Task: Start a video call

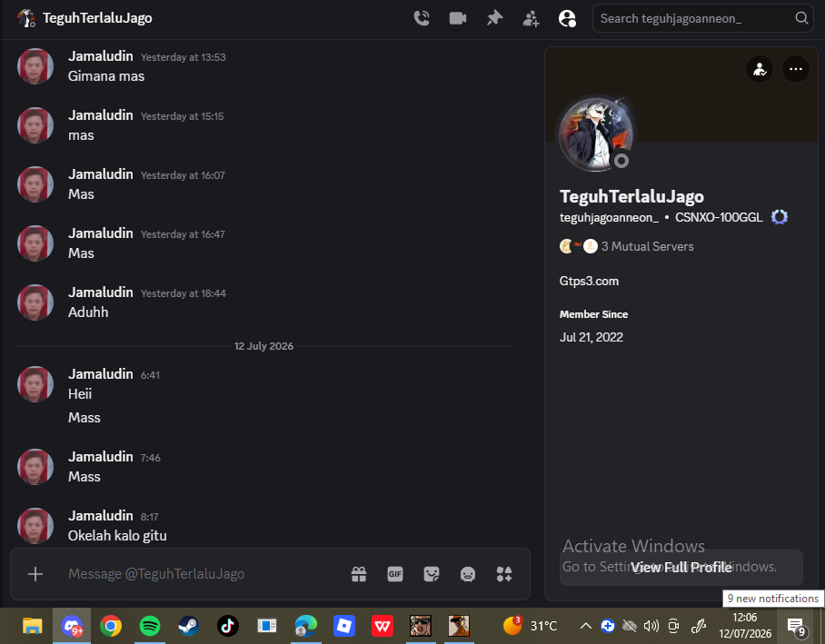Action: click(458, 18)
